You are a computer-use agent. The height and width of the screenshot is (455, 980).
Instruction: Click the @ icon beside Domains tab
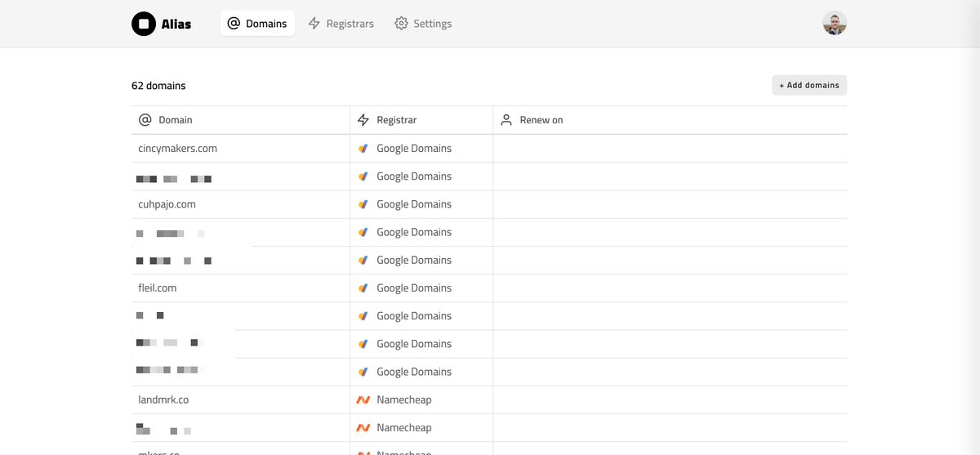pos(234,24)
